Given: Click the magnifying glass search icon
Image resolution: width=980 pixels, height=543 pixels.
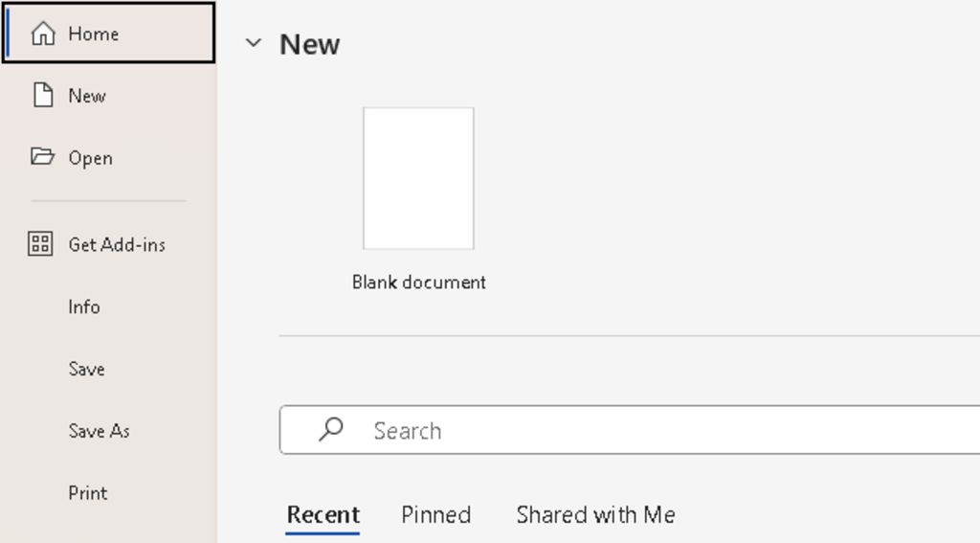Looking at the screenshot, I should click(x=330, y=430).
